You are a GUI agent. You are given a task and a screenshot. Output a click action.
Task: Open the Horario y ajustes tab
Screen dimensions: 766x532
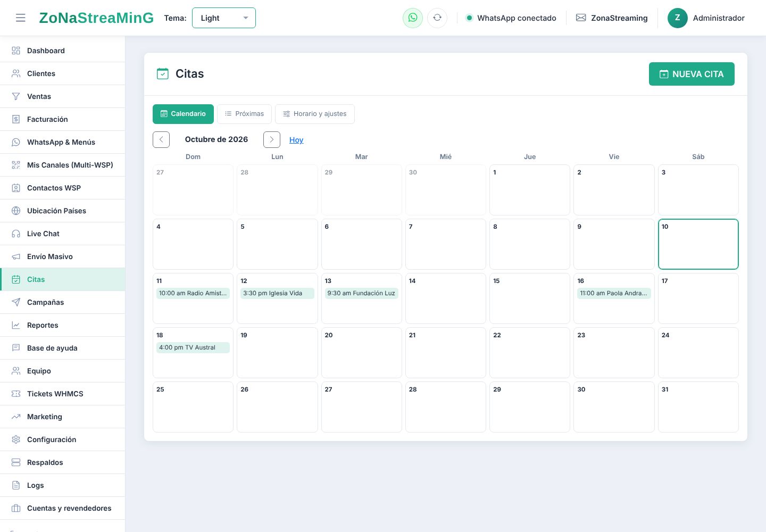click(315, 114)
